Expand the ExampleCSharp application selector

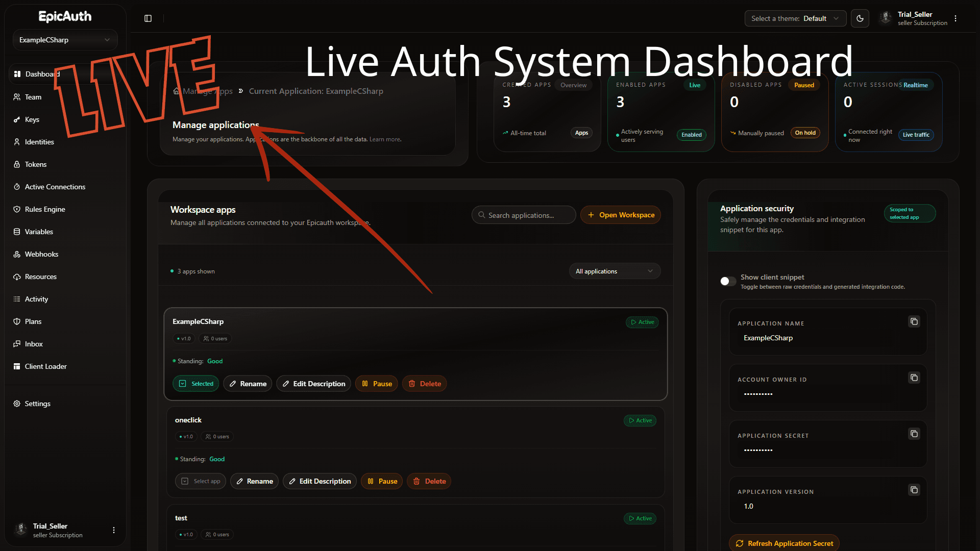pyautogui.click(x=65, y=40)
